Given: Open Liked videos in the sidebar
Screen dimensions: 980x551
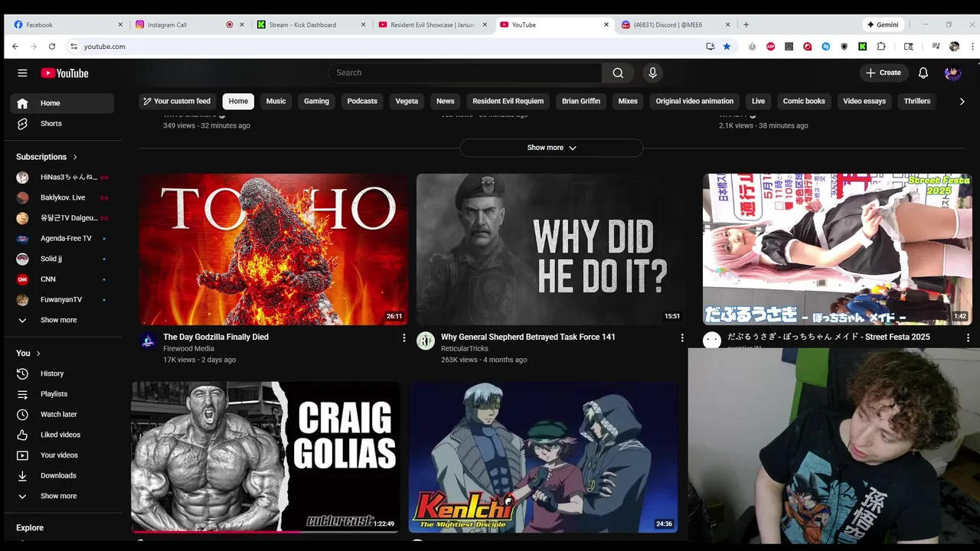Looking at the screenshot, I should point(61,435).
